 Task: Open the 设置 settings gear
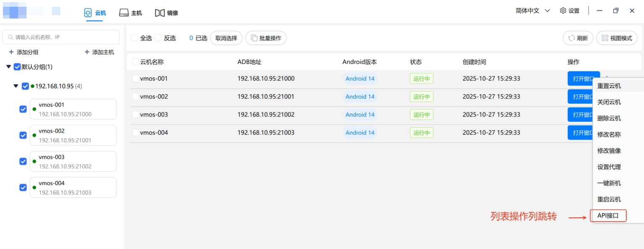tap(569, 10)
